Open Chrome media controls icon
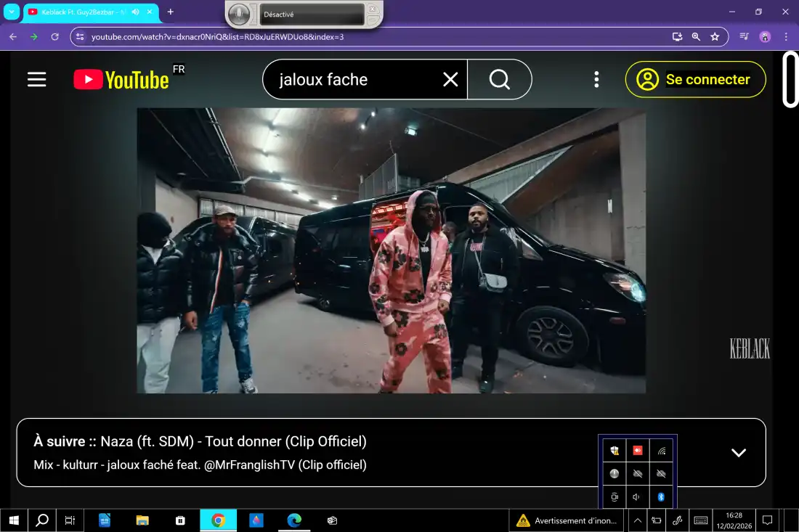 click(x=744, y=36)
